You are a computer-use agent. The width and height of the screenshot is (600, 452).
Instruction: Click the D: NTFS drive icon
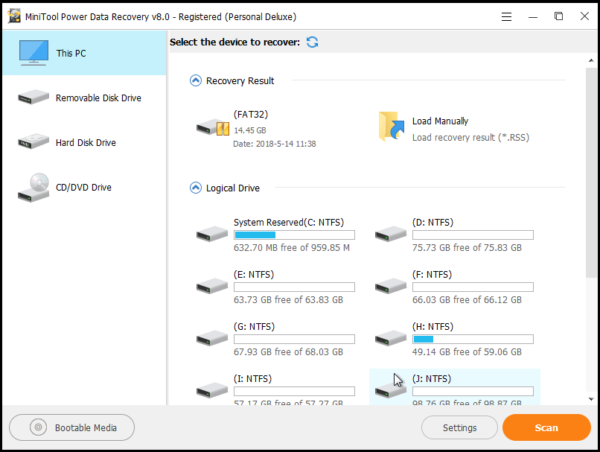pos(391,233)
